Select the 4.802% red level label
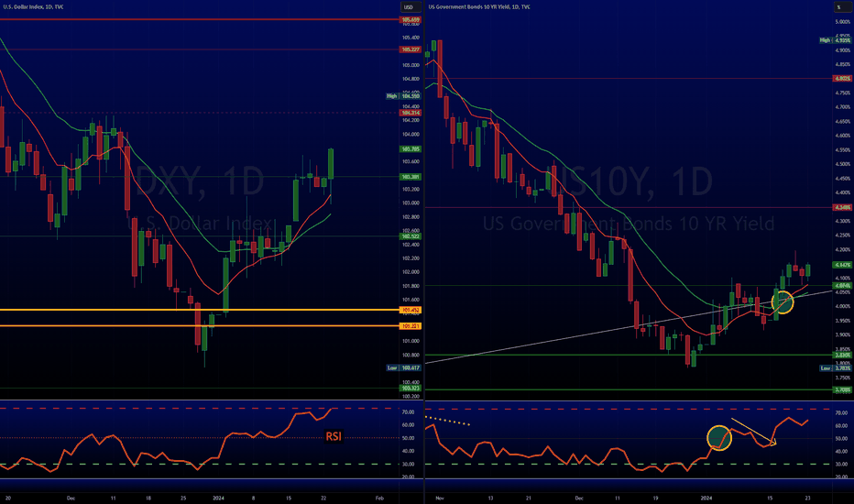Image resolution: width=854 pixels, height=504 pixels. tap(843, 79)
